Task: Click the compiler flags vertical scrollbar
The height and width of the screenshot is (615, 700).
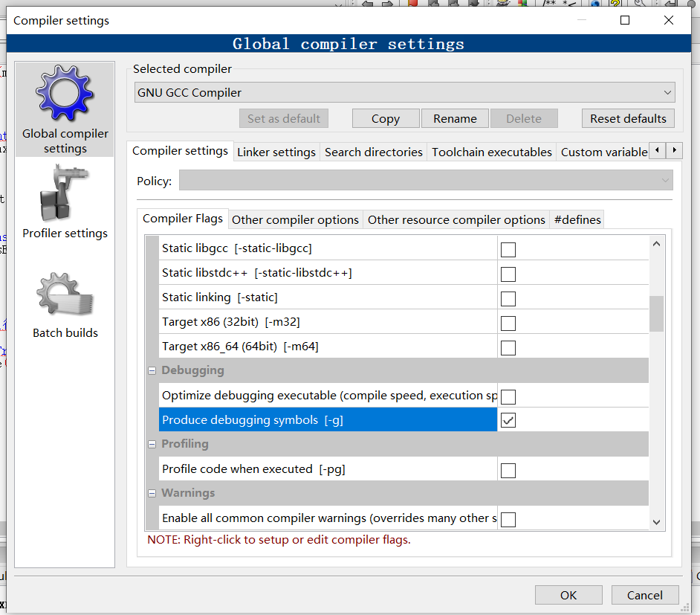Action: (x=656, y=315)
